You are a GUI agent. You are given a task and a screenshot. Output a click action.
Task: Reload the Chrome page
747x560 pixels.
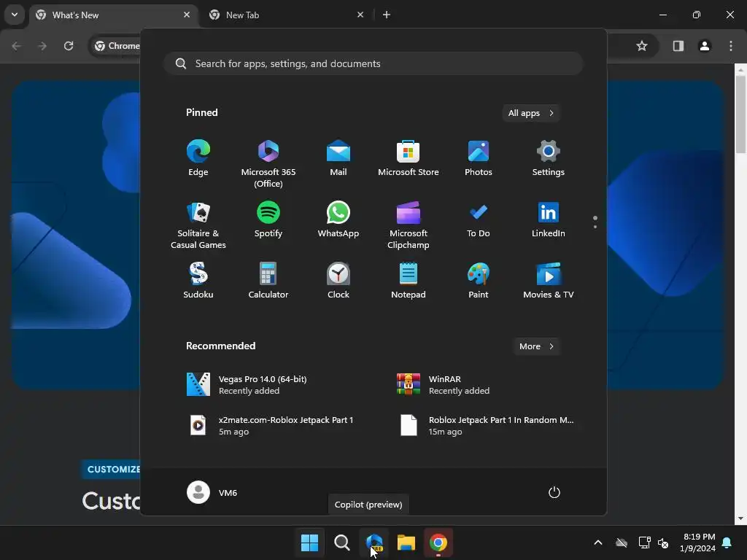[69, 46]
